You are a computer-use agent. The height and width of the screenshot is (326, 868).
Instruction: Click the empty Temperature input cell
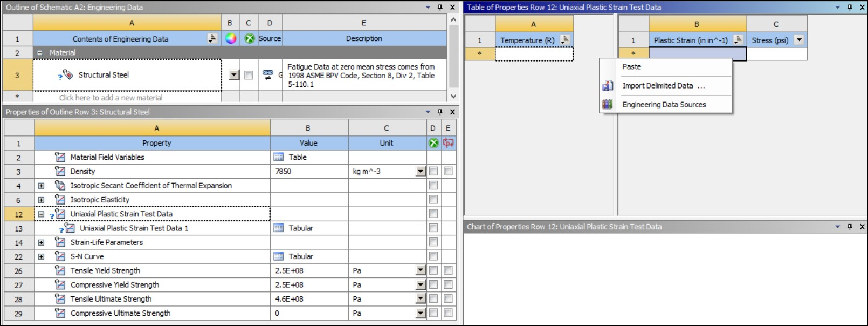coord(534,54)
